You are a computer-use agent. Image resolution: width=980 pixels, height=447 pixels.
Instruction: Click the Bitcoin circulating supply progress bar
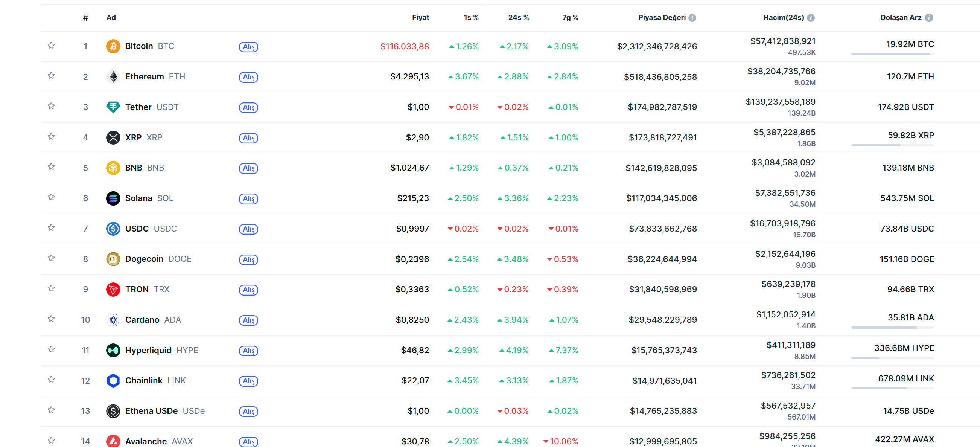892,54
